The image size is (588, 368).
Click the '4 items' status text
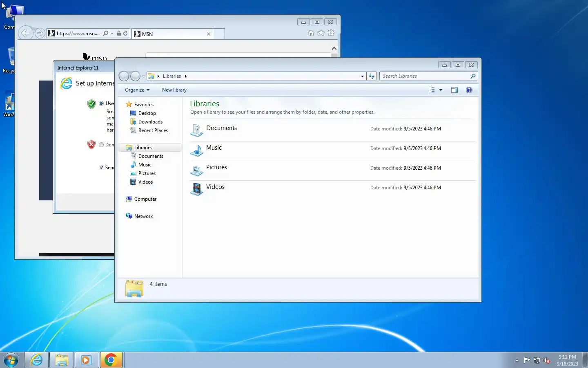tap(158, 284)
